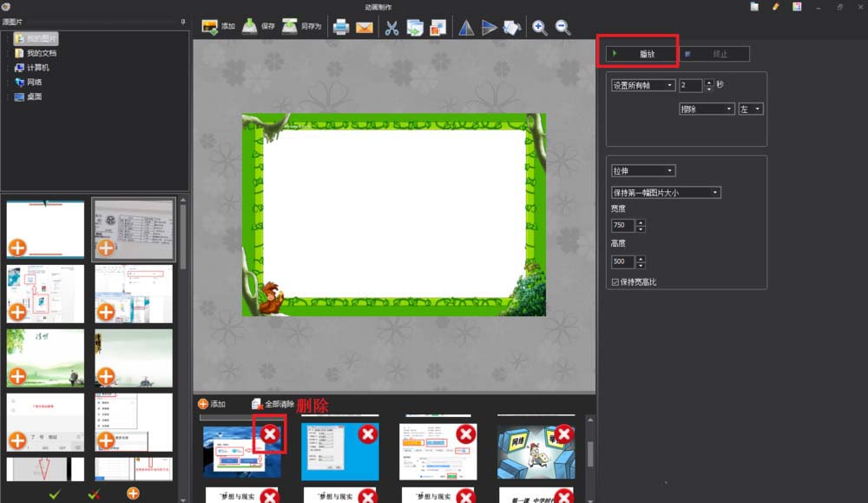The height and width of the screenshot is (503, 868).
Task: Click the copy pages icon in toolbar
Action: 415,27
